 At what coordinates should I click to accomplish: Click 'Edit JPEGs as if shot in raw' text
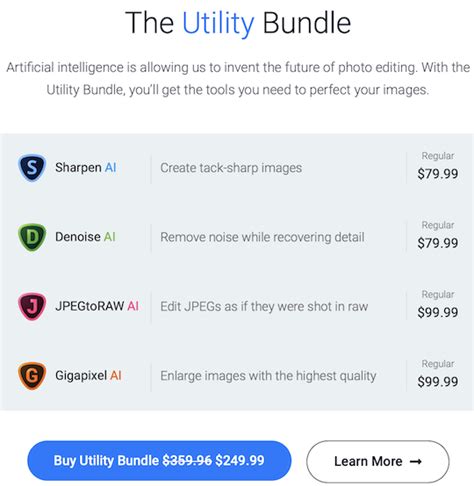264,307
